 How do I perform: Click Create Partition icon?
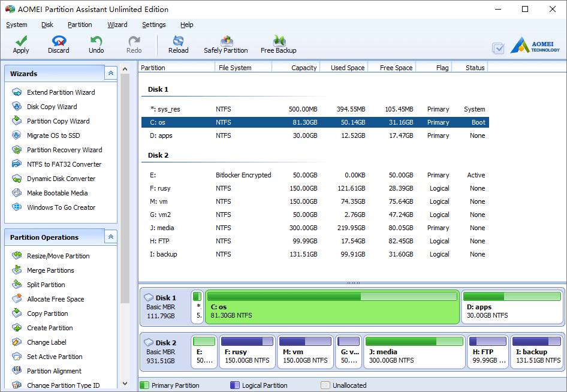(17, 328)
